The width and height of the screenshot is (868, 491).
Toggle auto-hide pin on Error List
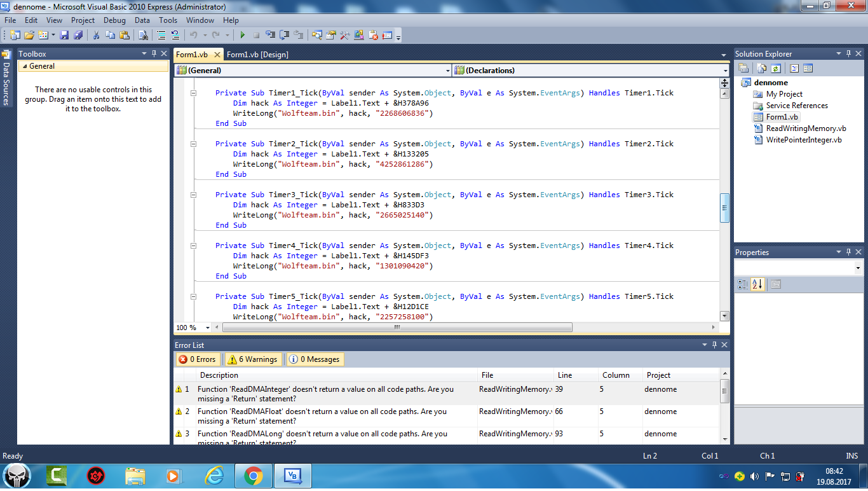coord(714,345)
